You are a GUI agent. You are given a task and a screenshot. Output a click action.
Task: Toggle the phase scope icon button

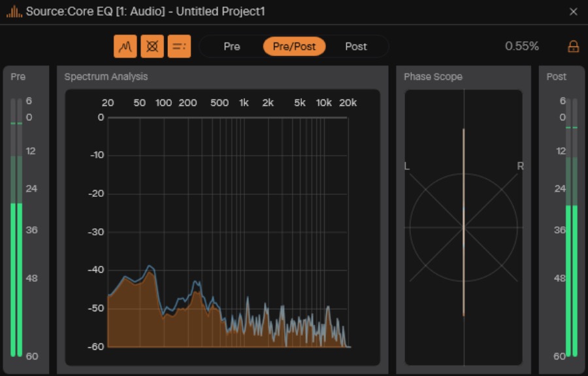click(x=152, y=46)
